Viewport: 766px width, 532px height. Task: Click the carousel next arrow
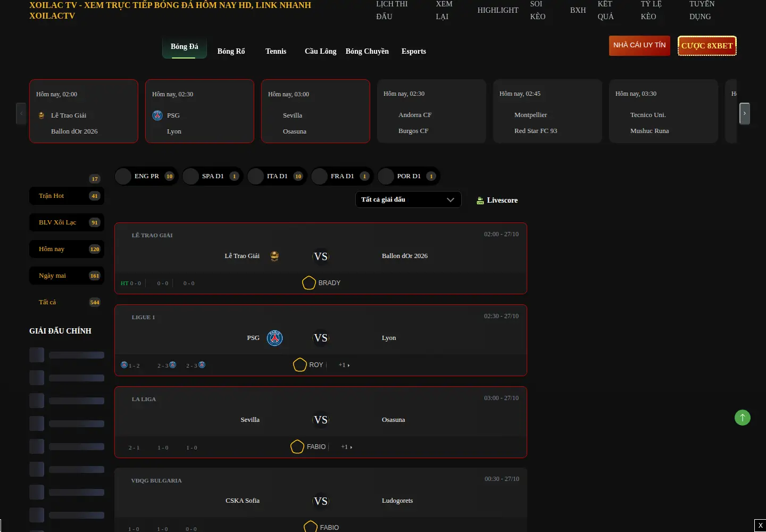coord(745,113)
